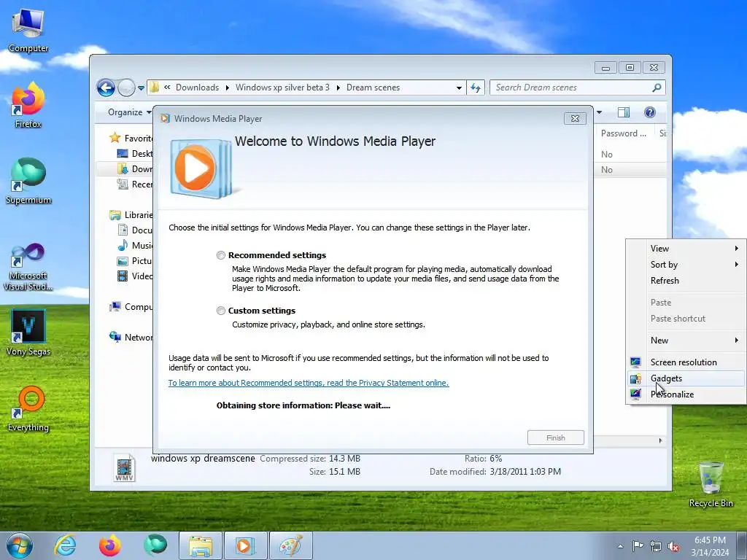Expand the breadcrumb arrow after Downloads
This screenshot has height=560, width=747.
[228, 87]
